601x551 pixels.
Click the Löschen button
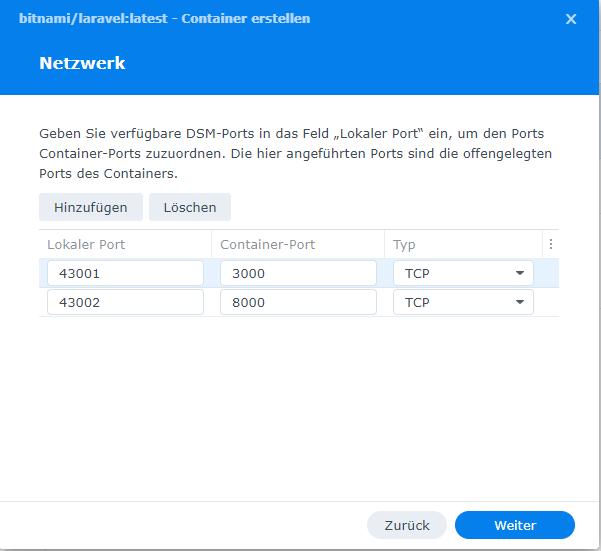(190, 207)
